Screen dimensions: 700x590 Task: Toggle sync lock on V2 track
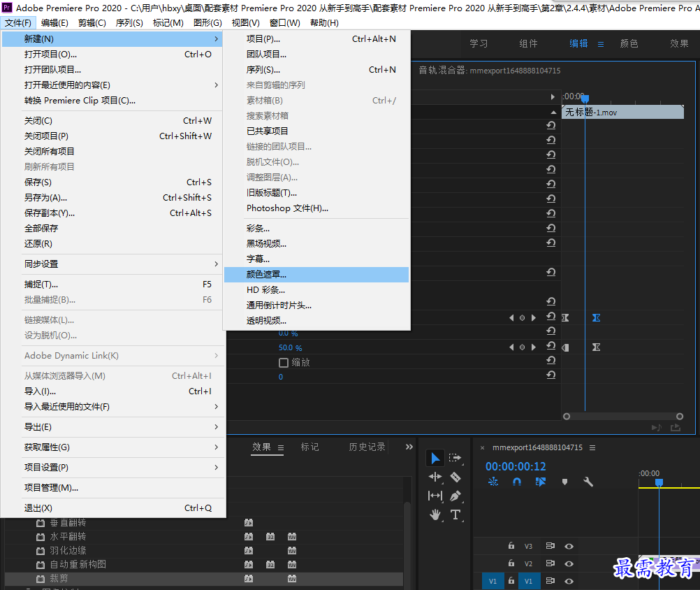(x=550, y=563)
